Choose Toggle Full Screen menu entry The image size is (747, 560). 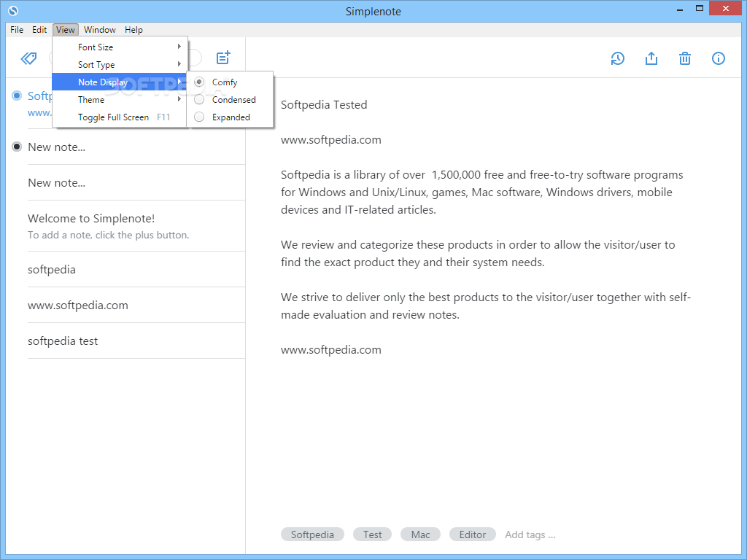click(x=120, y=117)
